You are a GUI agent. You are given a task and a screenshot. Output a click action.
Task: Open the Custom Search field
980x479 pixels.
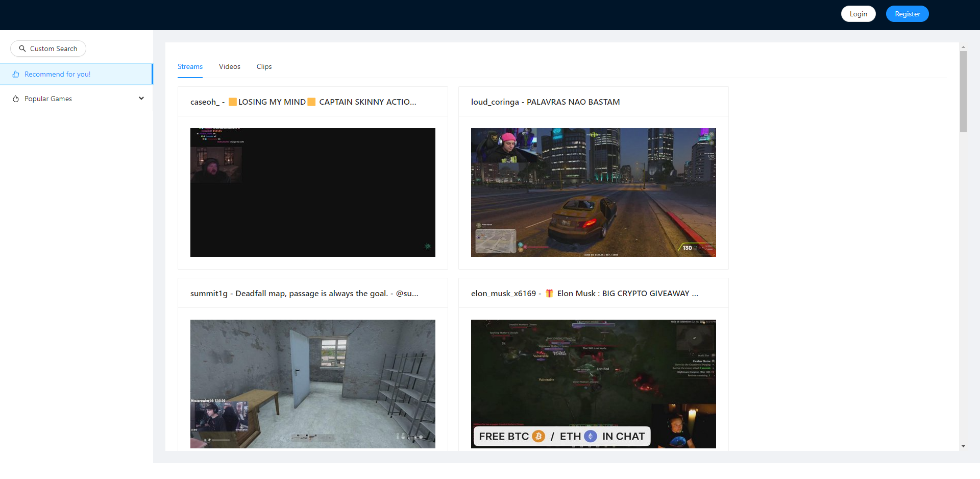coord(48,49)
